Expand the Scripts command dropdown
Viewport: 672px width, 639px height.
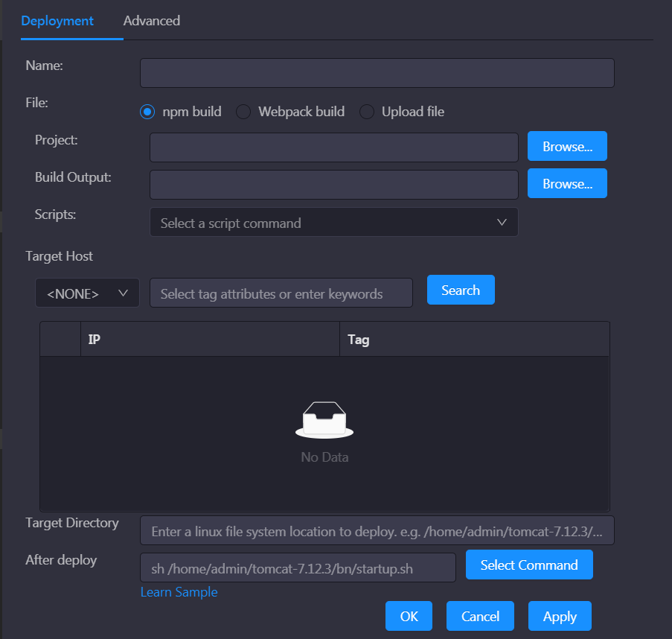click(333, 223)
